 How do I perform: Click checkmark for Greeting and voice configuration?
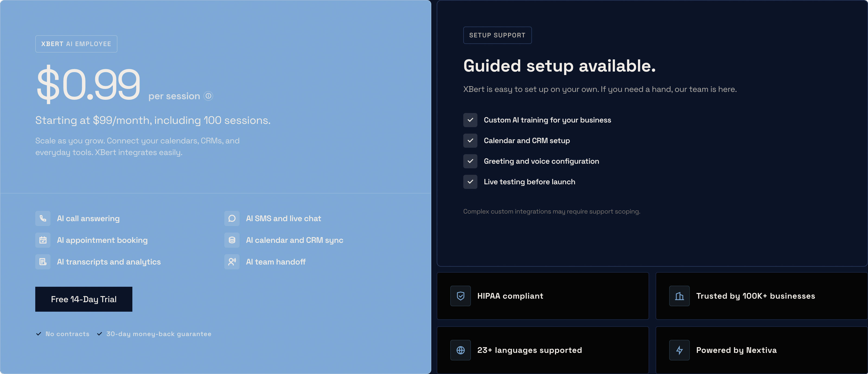point(470,161)
